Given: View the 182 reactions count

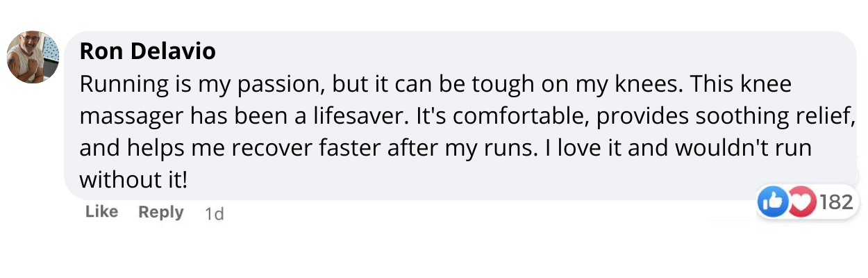Looking at the screenshot, I should (x=835, y=202).
